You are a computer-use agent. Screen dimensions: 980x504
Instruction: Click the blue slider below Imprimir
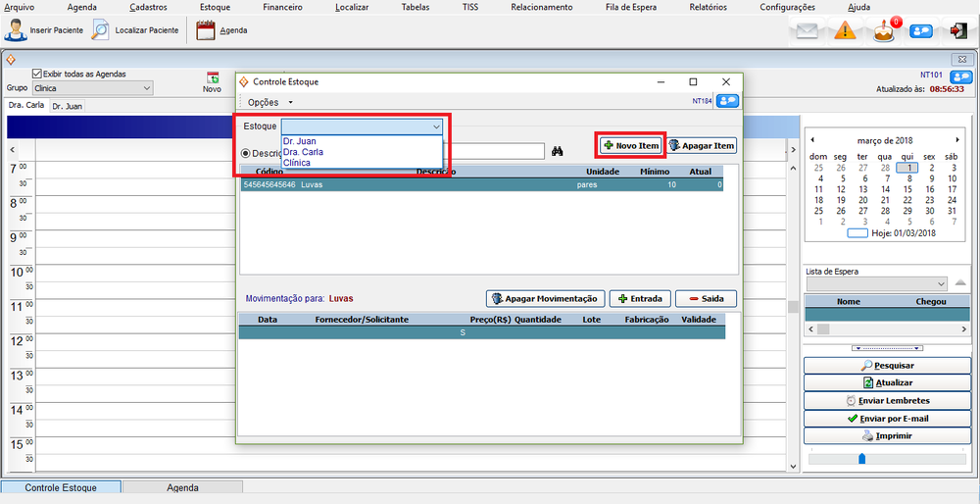pyautogui.click(x=862, y=458)
